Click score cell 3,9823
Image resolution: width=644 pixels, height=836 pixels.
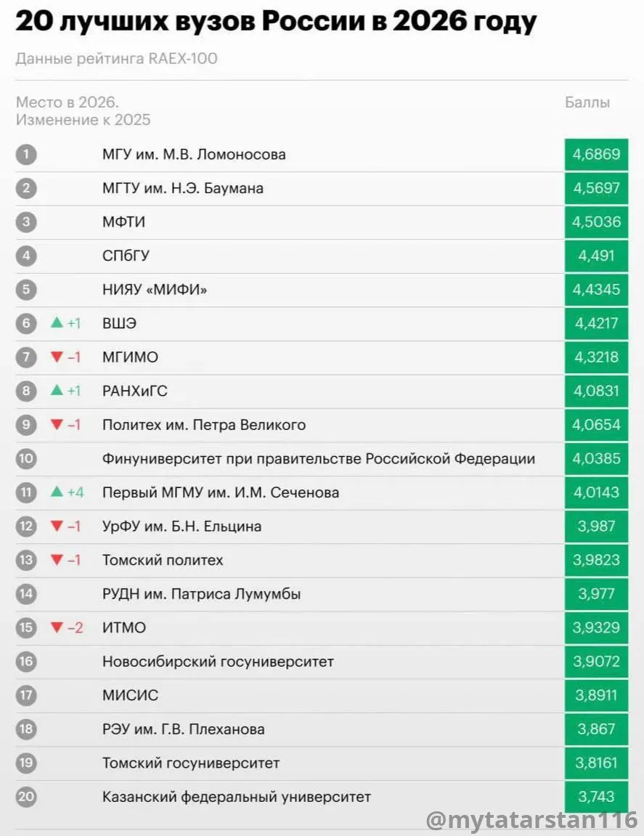coord(597,560)
